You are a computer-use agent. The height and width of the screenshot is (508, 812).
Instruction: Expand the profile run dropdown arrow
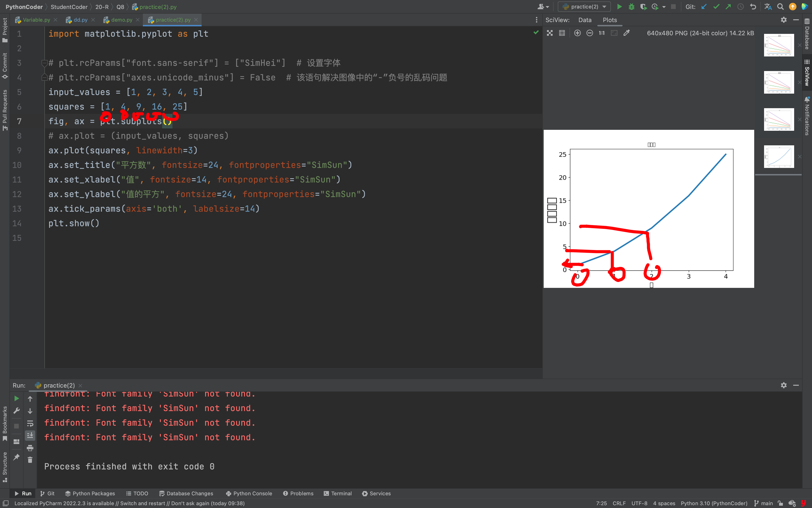pos(664,7)
